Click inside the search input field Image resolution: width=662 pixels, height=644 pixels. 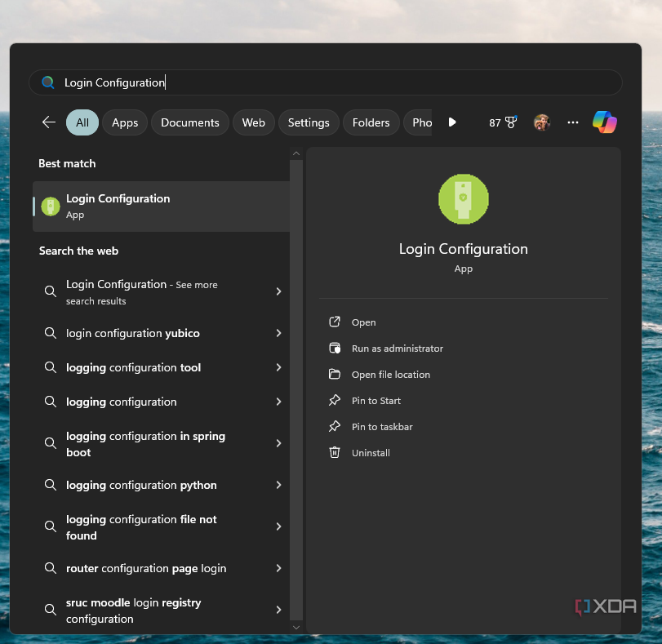click(325, 82)
